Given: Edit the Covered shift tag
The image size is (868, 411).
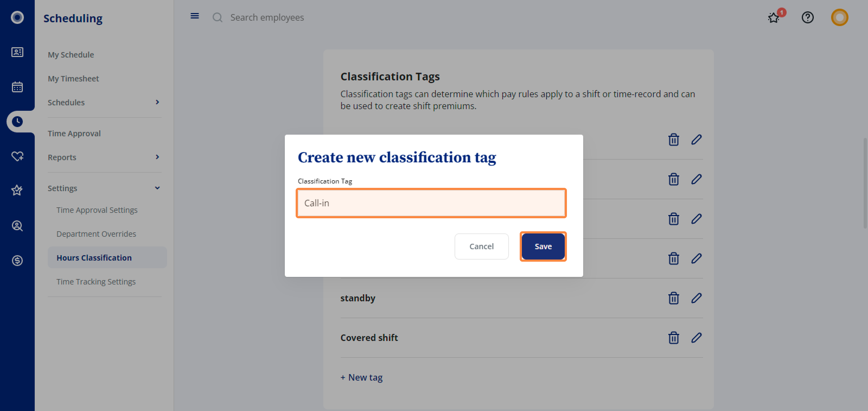Looking at the screenshot, I should [696, 337].
